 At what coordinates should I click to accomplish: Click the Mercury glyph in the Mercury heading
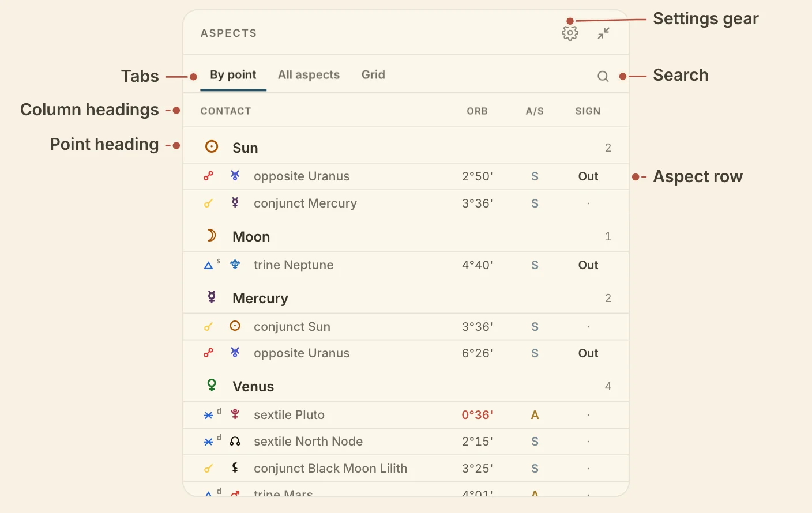(212, 297)
